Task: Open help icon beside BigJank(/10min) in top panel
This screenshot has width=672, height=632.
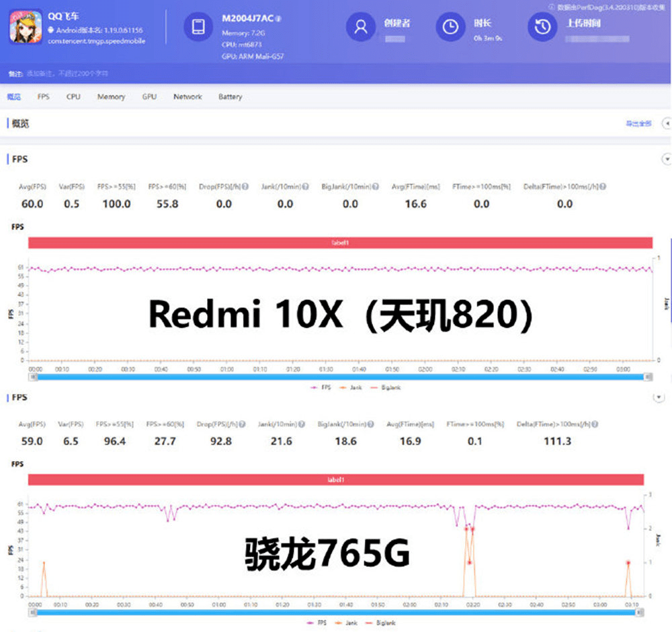Action: [x=376, y=186]
